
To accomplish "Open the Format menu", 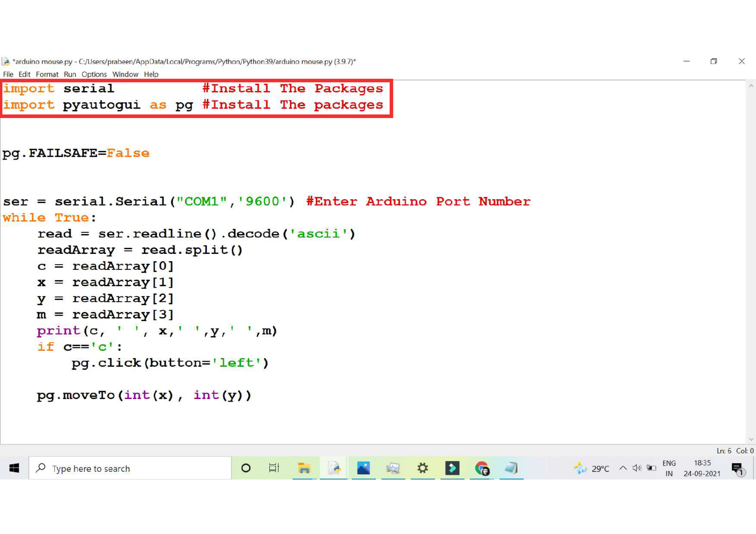I will 47,74.
